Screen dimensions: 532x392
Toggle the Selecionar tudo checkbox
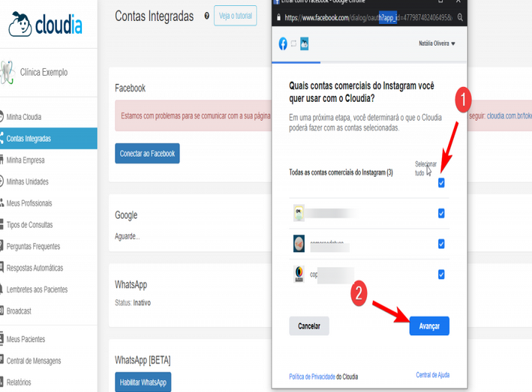pyautogui.click(x=441, y=183)
